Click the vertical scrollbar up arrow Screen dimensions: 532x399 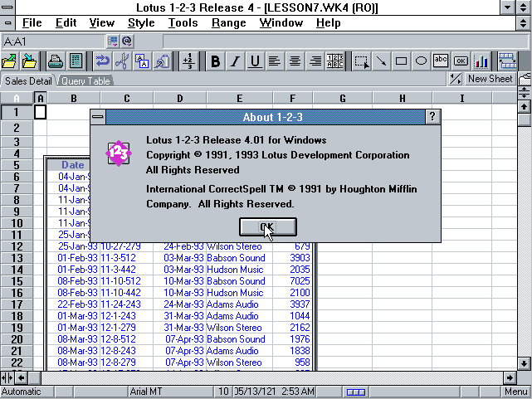(525, 107)
